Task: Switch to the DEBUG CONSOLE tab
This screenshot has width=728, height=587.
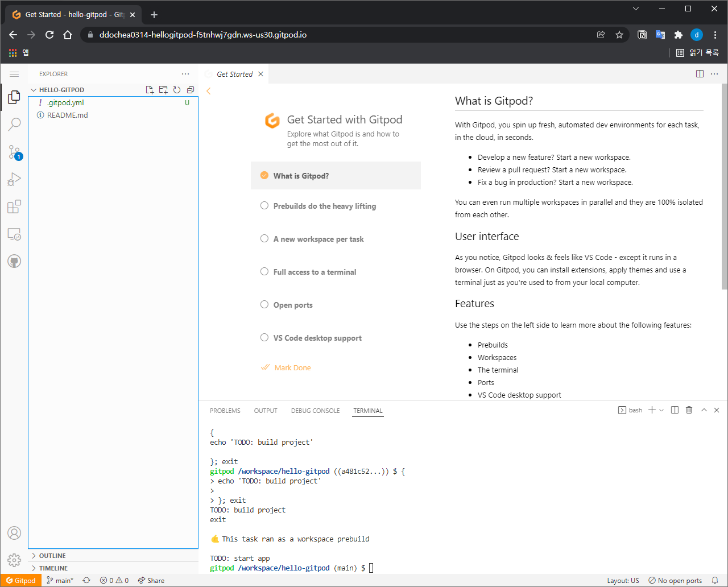Action: tap(316, 411)
